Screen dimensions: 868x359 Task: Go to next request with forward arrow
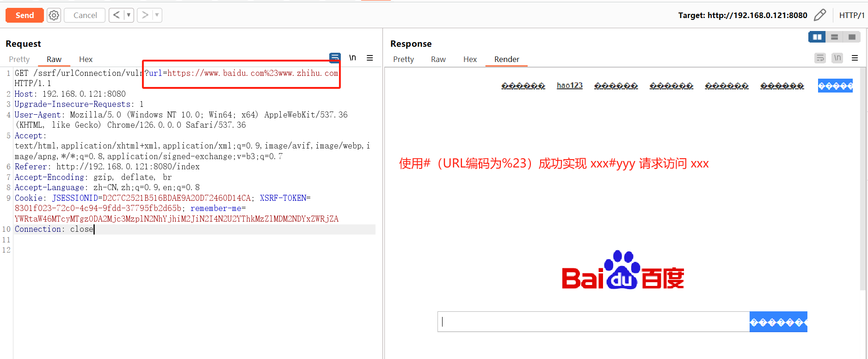[145, 15]
